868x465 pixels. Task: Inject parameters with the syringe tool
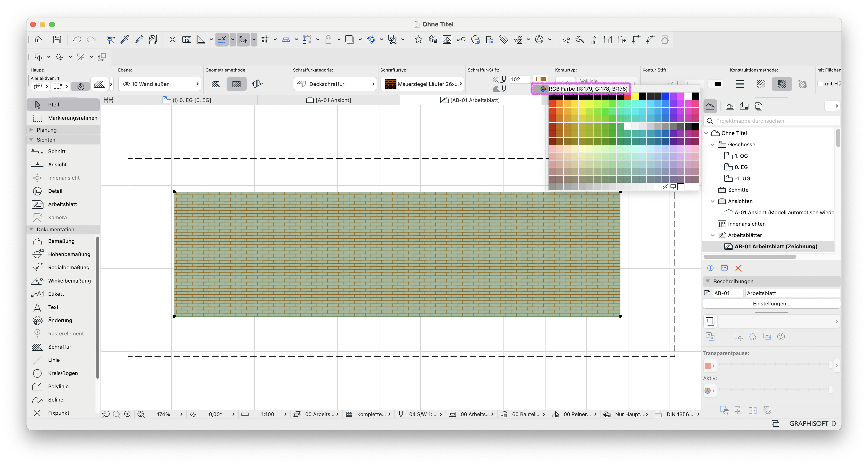point(139,39)
